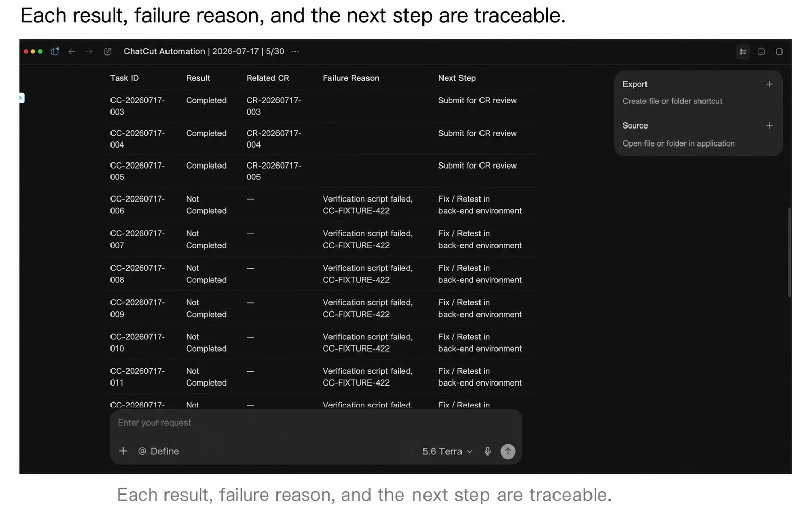812x512 pixels.
Task: Send the request with the up-arrow button
Action: coord(508,451)
